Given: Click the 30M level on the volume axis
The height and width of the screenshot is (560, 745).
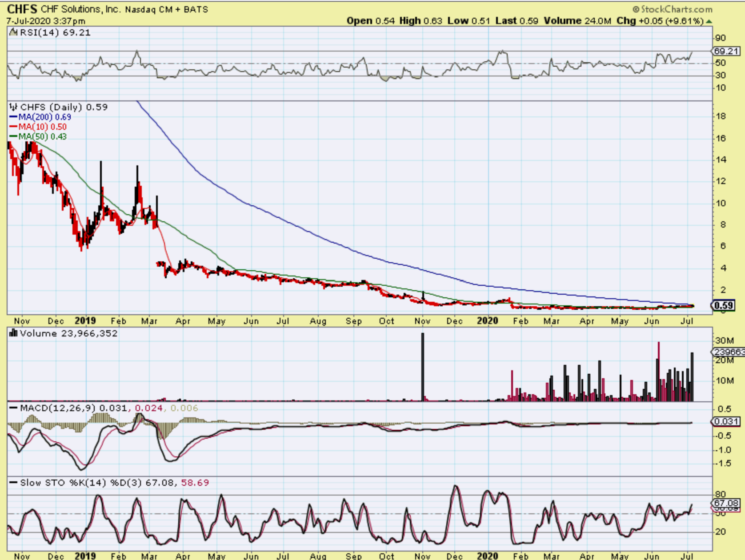Looking at the screenshot, I should pos(724,341).
